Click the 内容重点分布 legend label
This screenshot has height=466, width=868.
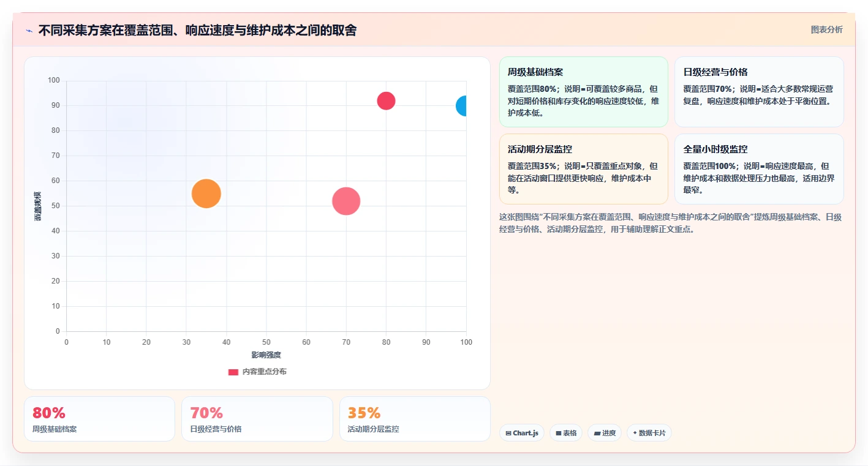point(264,372)
